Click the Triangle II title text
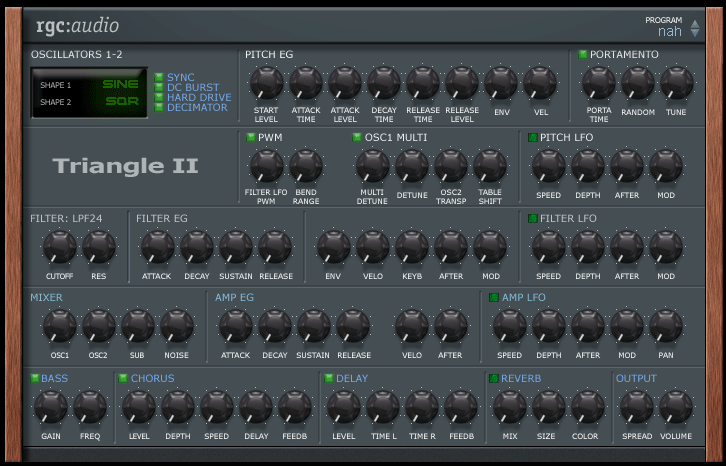726x466 pixels. point(125,166)
